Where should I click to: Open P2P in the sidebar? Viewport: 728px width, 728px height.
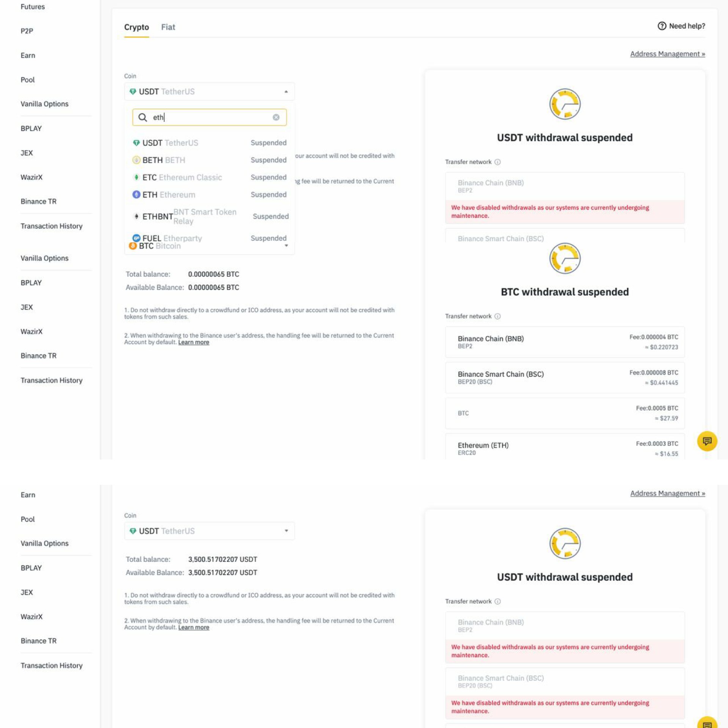pyautogui.click(x=27, y=31)
